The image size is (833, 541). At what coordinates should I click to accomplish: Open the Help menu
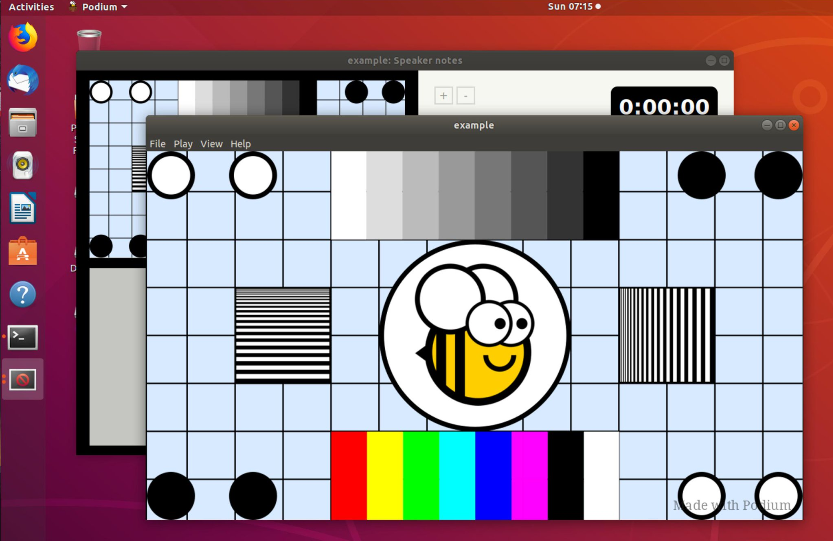(x=240, y=143)
